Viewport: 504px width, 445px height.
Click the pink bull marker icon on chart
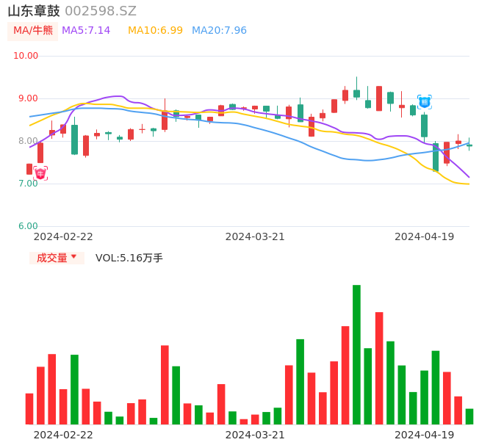pos(40,173)
